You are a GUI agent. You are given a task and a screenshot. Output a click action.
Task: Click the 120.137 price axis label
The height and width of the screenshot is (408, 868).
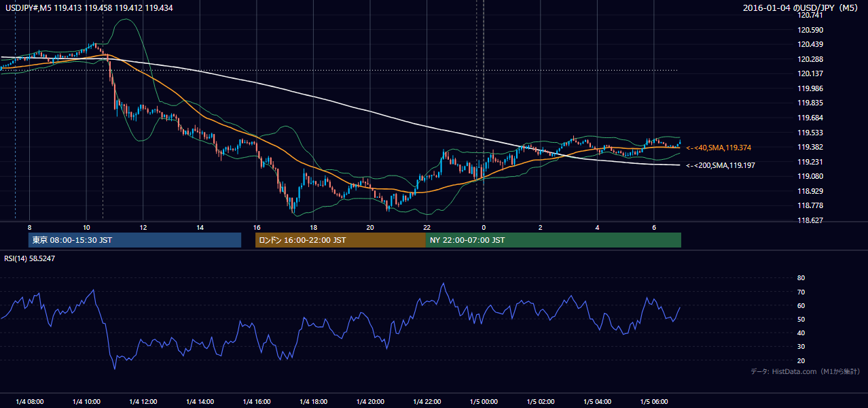pyautogui.click(x=811, y=73)
